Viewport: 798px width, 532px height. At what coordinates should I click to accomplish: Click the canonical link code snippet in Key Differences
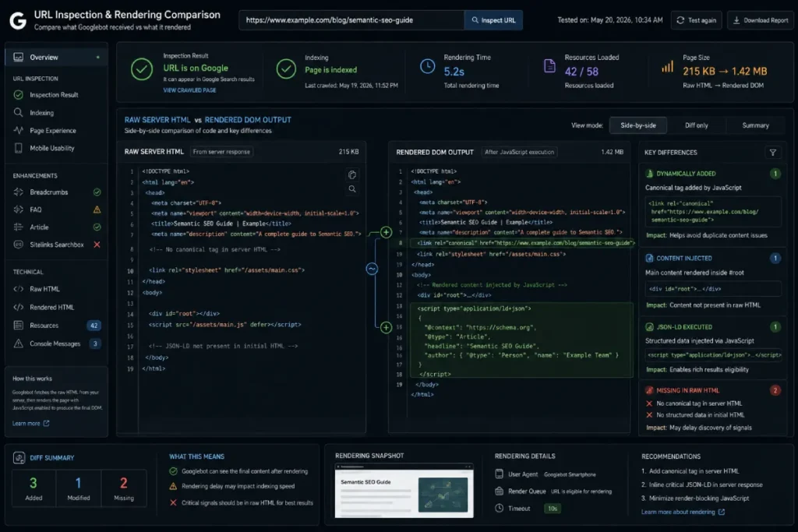tap(713, 212)
